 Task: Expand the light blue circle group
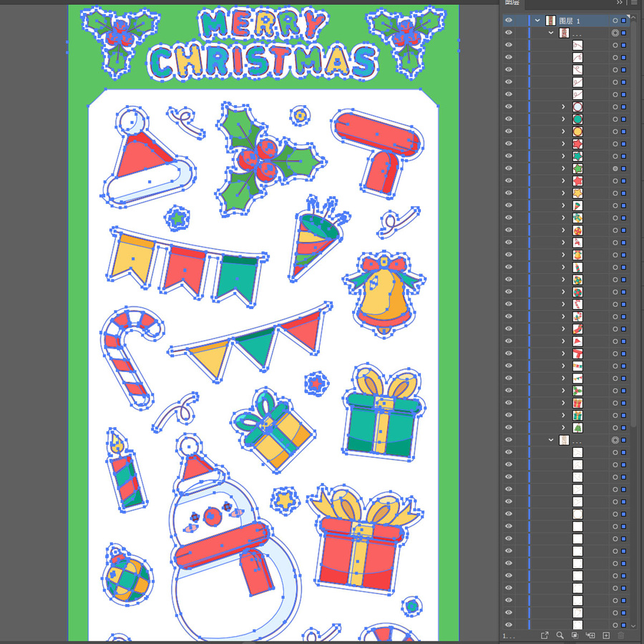tap(564, 107)
